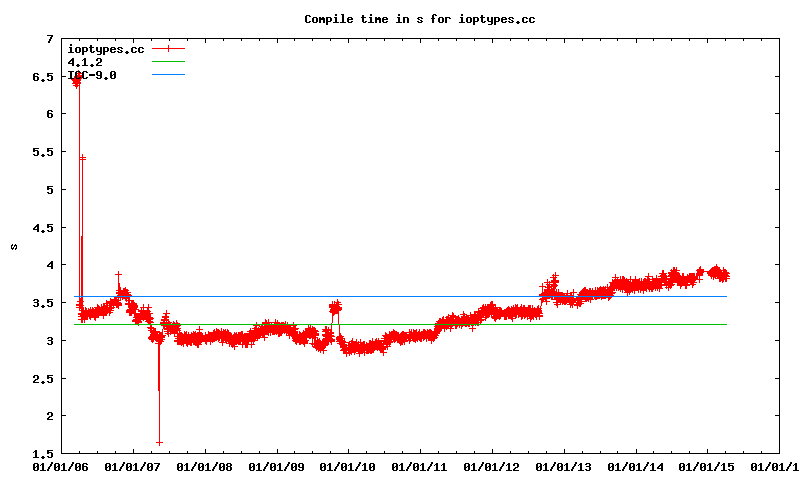This screenshot has height=480, width=800.
Task: Select the ICC-9.0 legend label
Action: [x=91, y=75]
